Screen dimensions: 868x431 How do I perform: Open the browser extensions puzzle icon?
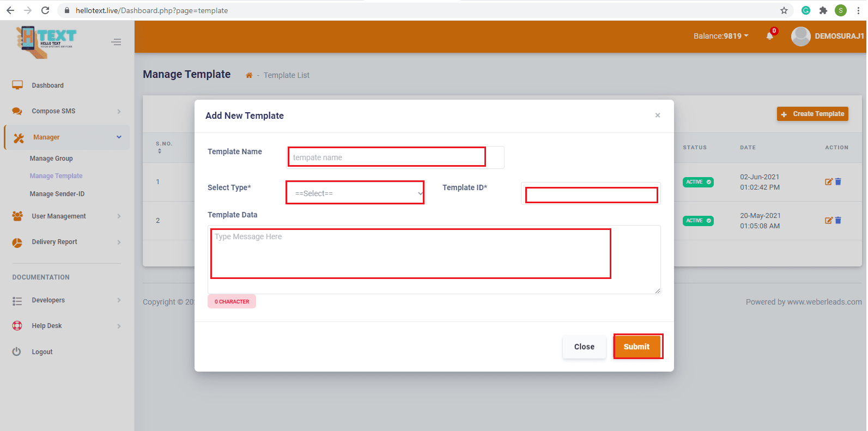tap(823, 10)
